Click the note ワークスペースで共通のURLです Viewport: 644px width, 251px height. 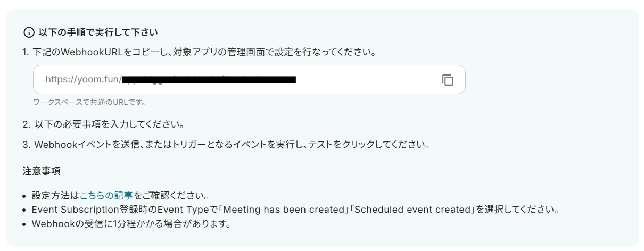pyautogui.click(x=89, y=101)
